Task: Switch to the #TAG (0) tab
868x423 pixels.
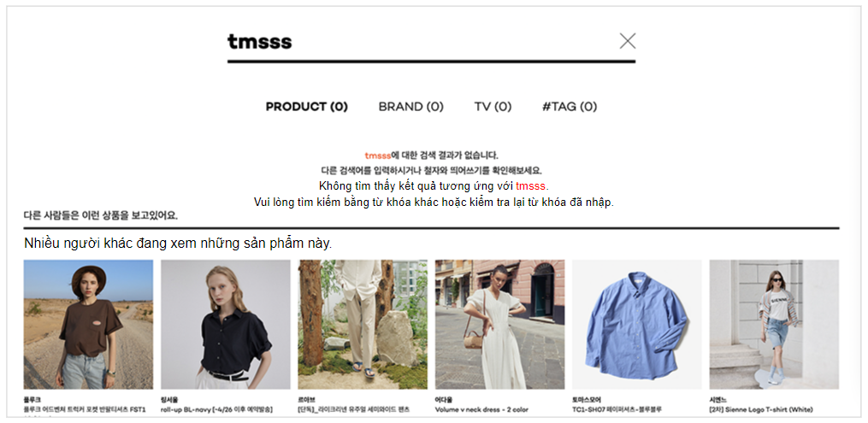Action: (569, 107)
